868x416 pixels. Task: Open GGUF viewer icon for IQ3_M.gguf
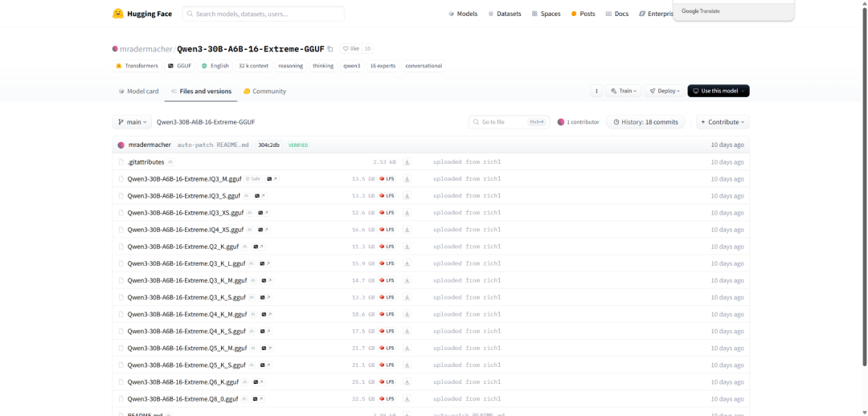[272, 179]
